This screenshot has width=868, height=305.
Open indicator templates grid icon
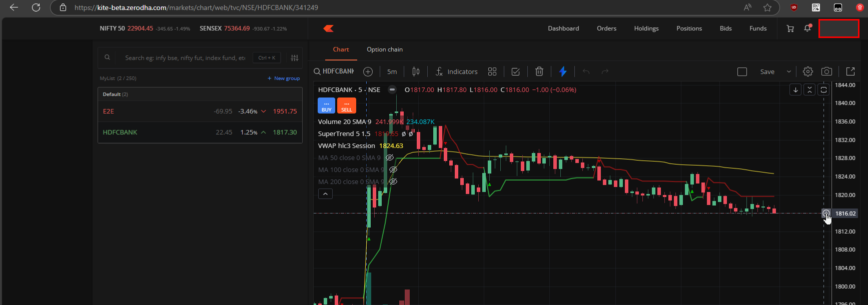492,71
